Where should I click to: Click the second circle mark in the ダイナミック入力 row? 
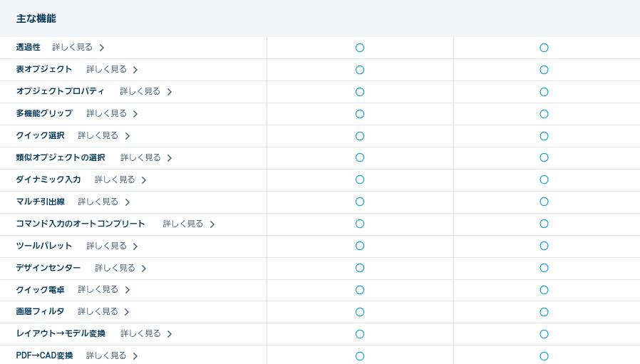tap(544, 180)
